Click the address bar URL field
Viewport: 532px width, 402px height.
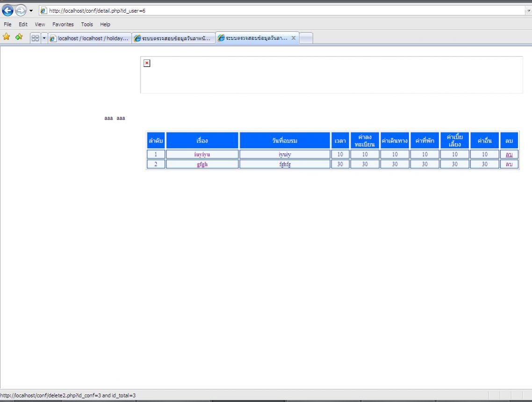coord(281,10)
